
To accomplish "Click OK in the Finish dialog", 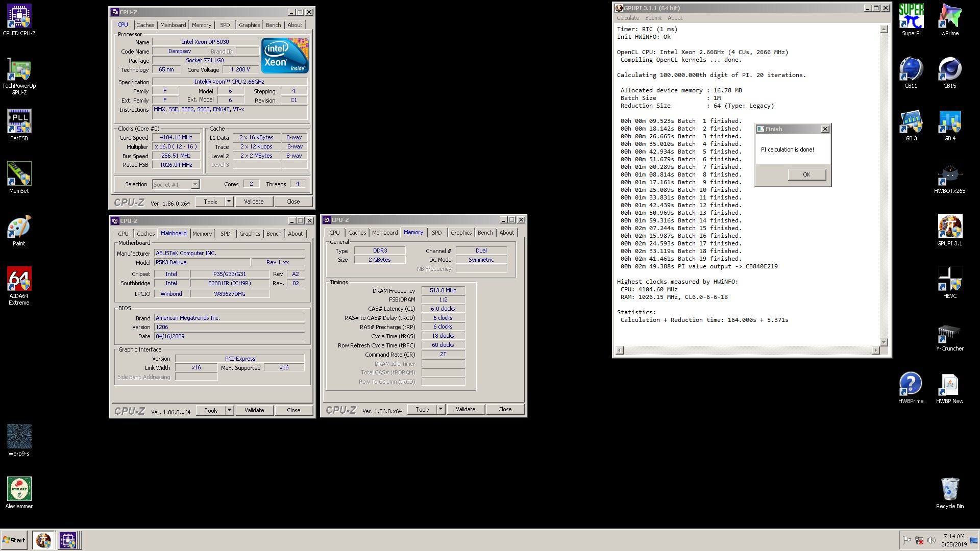I will click(806, 174).
